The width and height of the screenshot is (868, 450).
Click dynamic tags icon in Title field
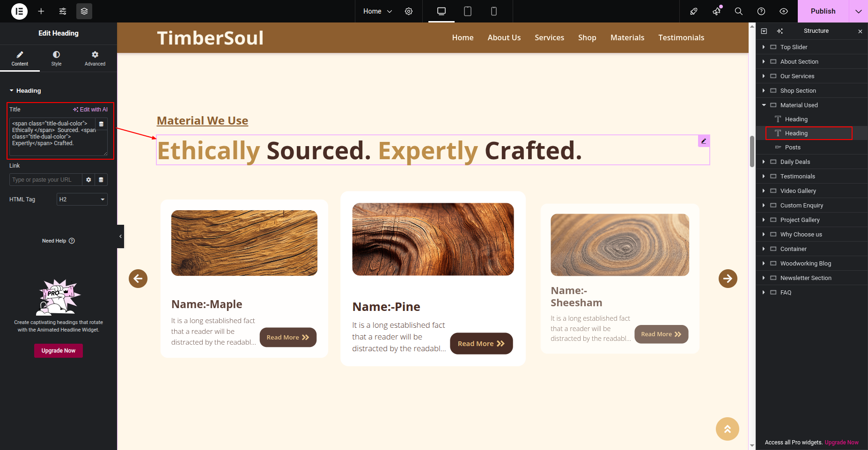tap(101, 124)
